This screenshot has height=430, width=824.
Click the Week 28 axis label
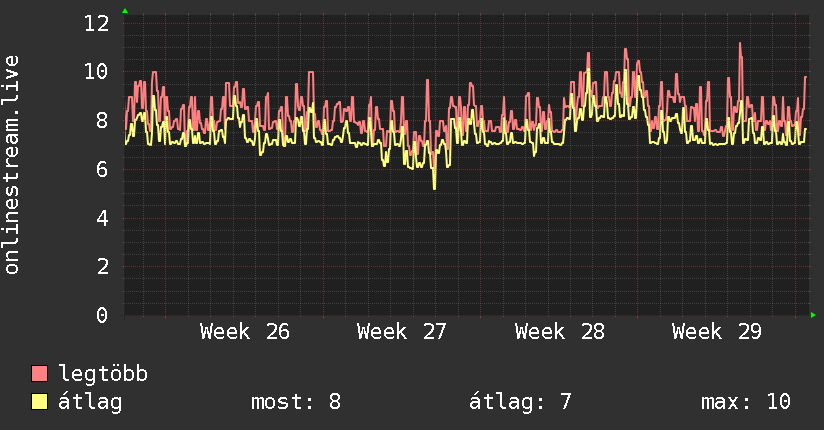tap(560, 332)
